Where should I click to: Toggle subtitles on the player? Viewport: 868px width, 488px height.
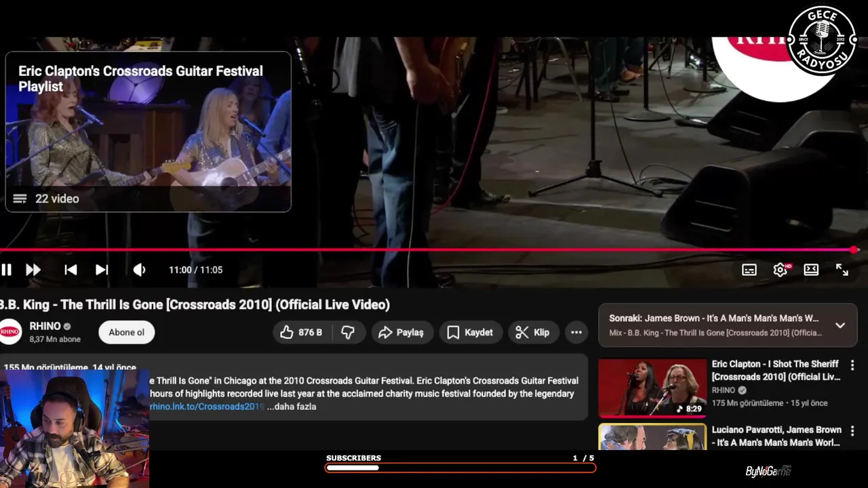coord(749,270)
